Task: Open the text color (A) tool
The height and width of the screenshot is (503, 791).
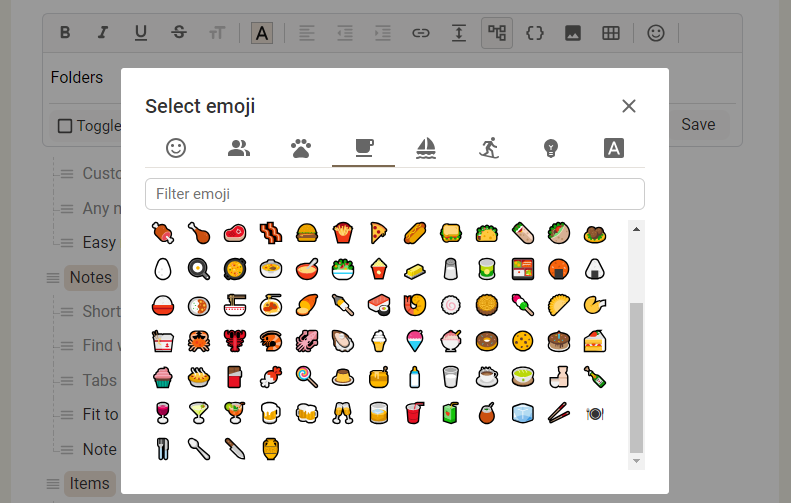Action: tap(262, 33)
